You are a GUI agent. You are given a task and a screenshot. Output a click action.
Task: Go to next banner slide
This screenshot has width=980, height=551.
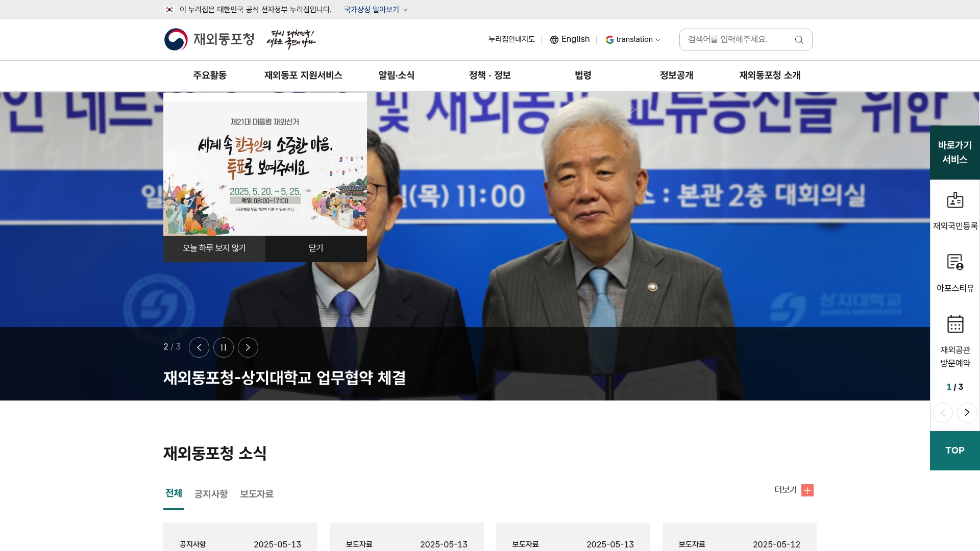248,347
